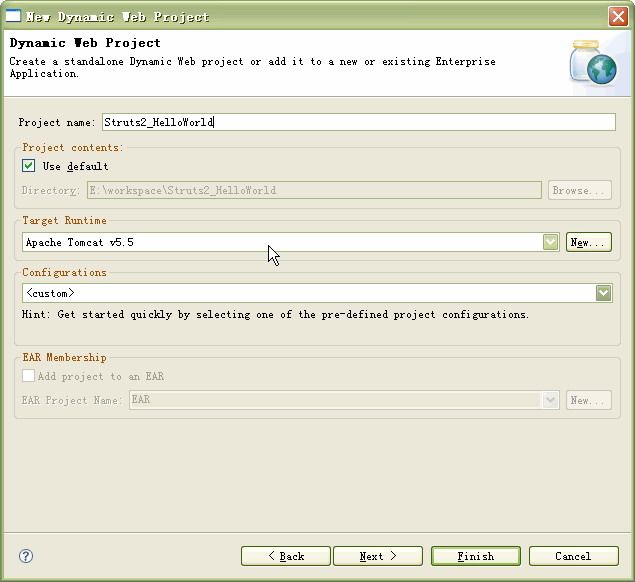The width and height of the screenshot is (635, 582).
Task: Click into the Project name field
Action: pyautogui.click(x=359, y=122)
